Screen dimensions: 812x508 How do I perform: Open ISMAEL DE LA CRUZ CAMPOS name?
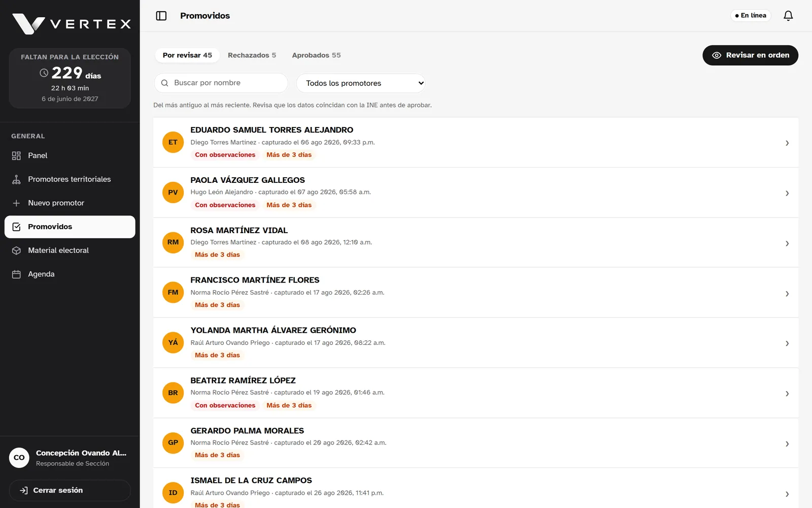[x=251, y=481]
